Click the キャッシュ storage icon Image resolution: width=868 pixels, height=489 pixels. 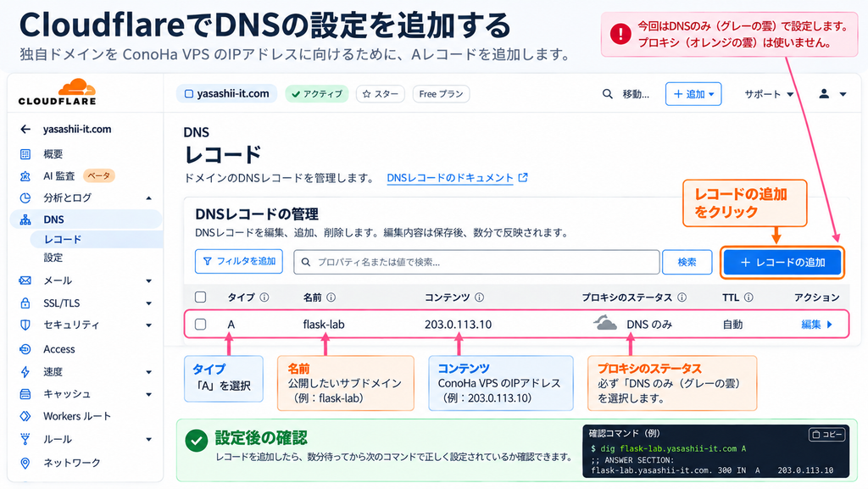click(25, 394)
